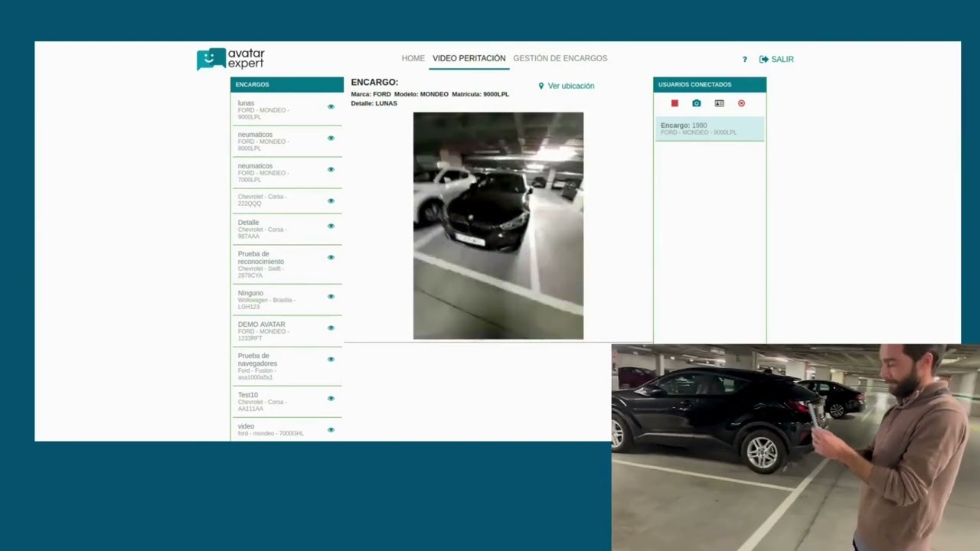Select the DEMO AVATAR encargo text
This screenshot has width=980, height=551.
pos(264,331)
